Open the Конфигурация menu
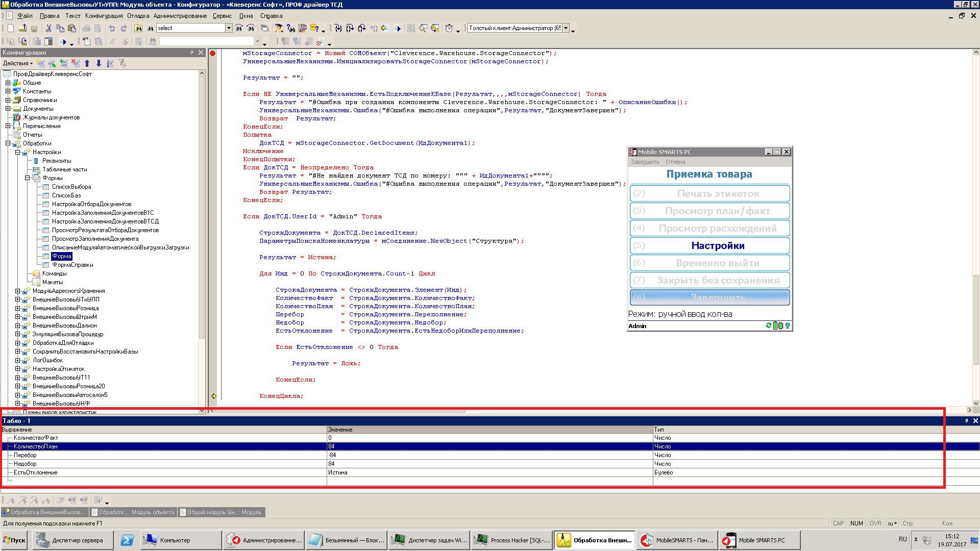 104,16
